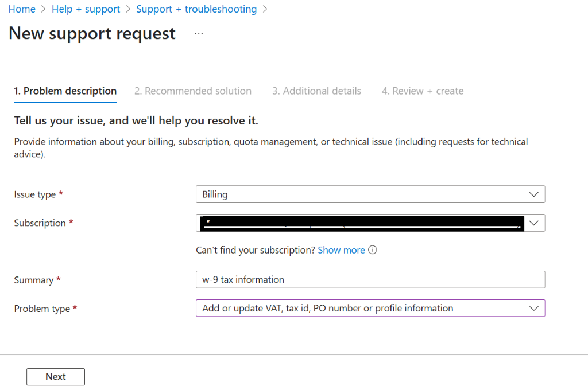
Task: Open the Review + create tab
Action: click(x=423, y=91)
